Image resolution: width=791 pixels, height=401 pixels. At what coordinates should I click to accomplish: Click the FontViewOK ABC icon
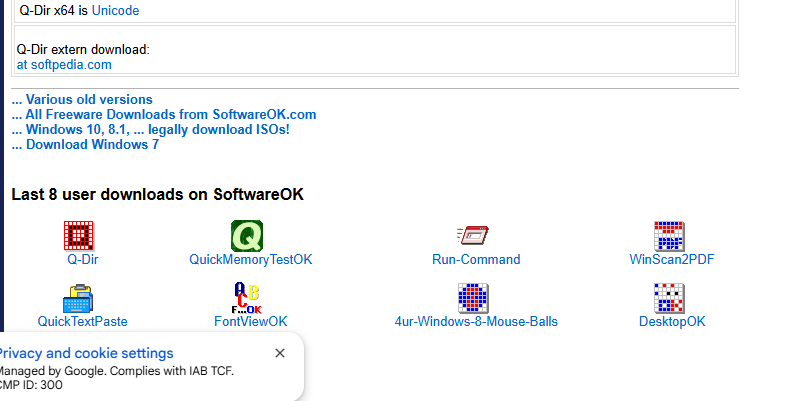click(247, 298)
